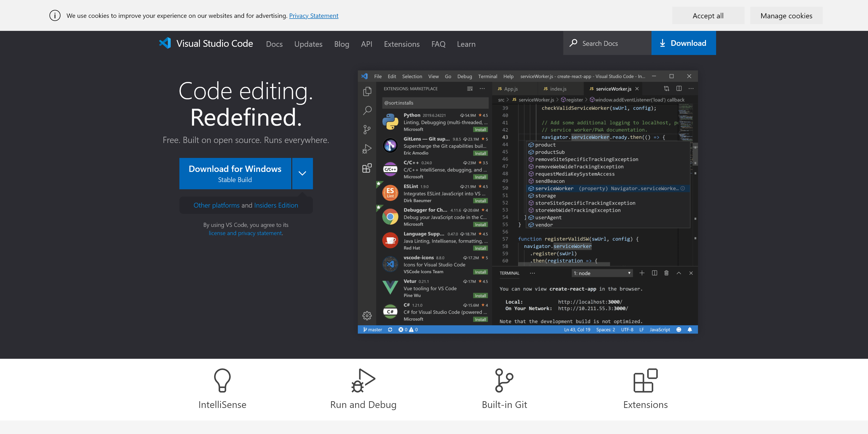Click the notifications bell in the status bar
The image size is (868, 434).
(690, 330)
